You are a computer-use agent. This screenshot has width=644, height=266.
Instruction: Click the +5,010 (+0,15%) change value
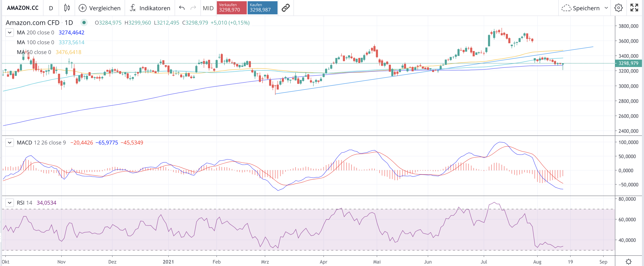(x=230, y=23)
